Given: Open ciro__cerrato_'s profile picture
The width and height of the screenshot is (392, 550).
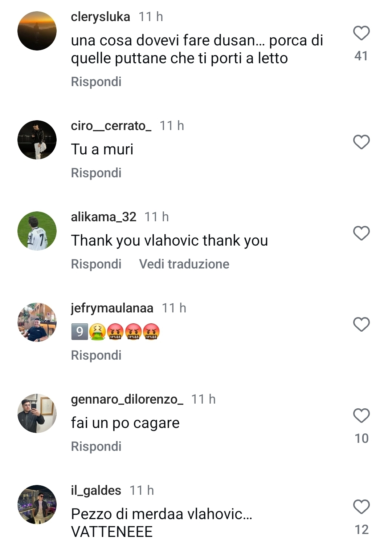Looking at the screenshot, I should [37, 139].
